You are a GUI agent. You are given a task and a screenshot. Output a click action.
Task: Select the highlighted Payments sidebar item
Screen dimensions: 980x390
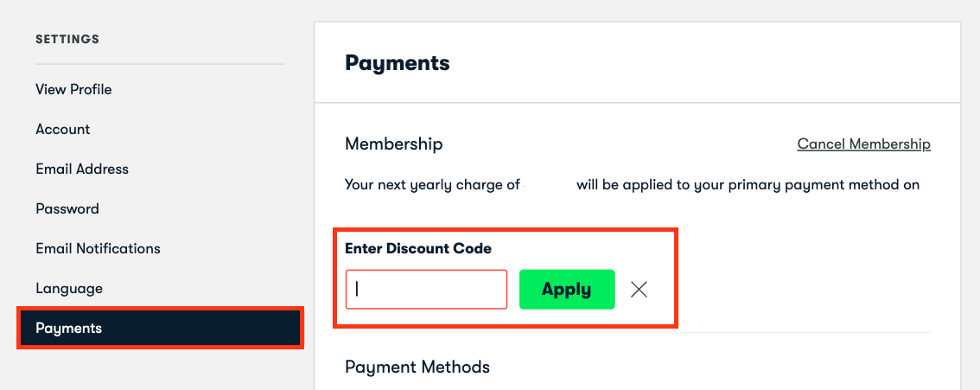pos(160,328)
